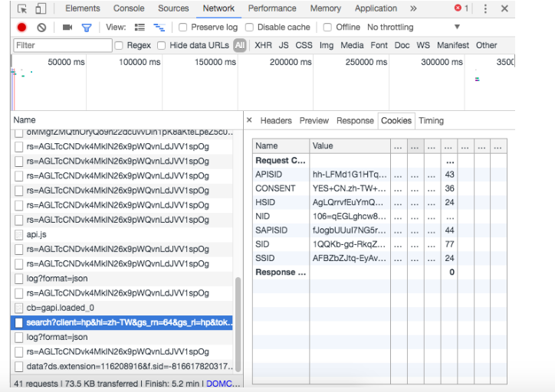
Task: Click the DOMContentLoaded link in status bar
Action: [x=222, y=384]
